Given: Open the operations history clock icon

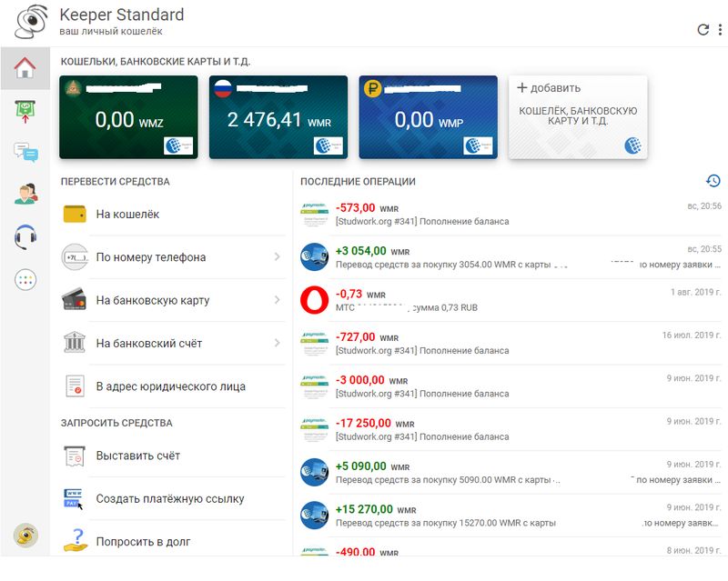Looking at the screenshot, I should click(713, 181).
